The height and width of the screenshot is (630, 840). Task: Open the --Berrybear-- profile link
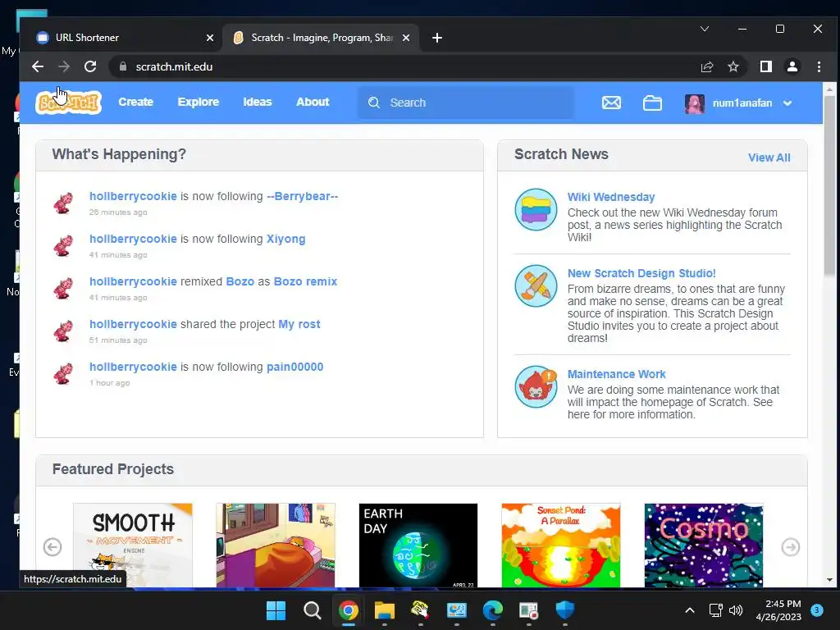coord(302,196)
